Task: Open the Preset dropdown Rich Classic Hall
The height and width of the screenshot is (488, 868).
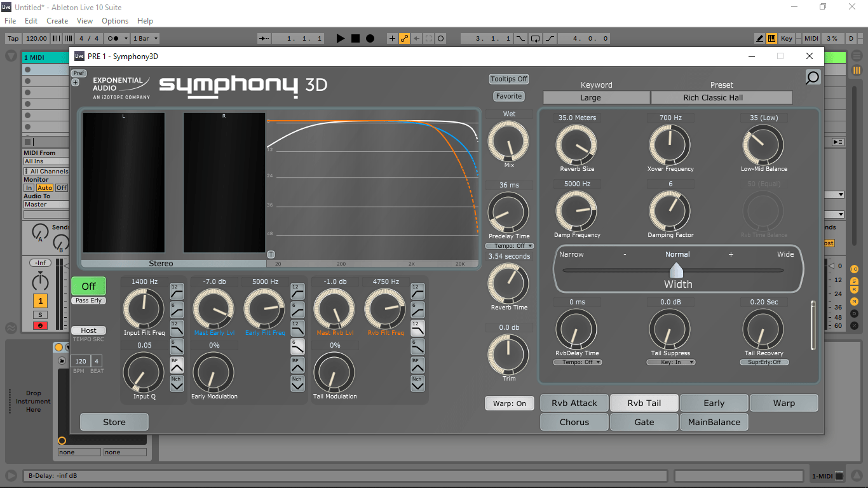Action: (721, 98)
